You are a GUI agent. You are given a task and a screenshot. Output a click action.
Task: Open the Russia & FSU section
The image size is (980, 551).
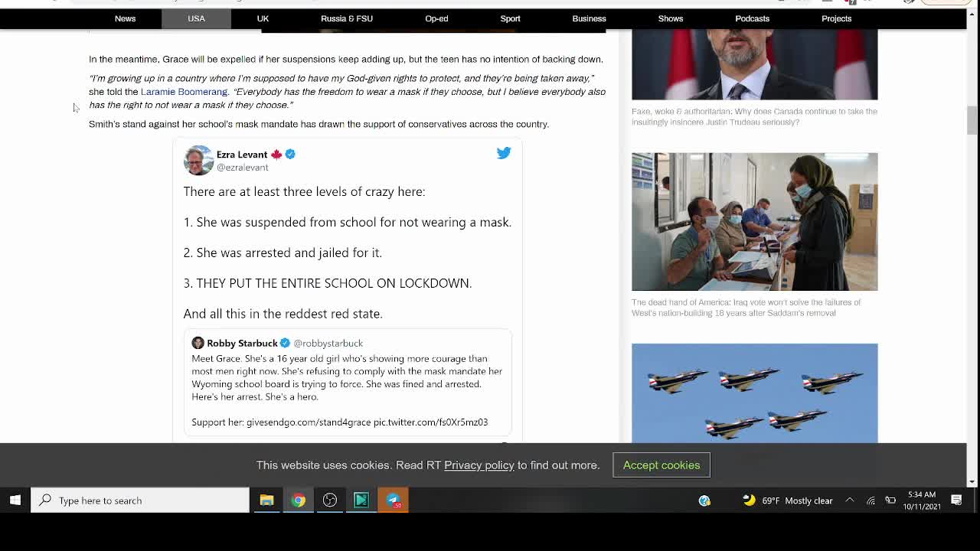tap(347, 18)
